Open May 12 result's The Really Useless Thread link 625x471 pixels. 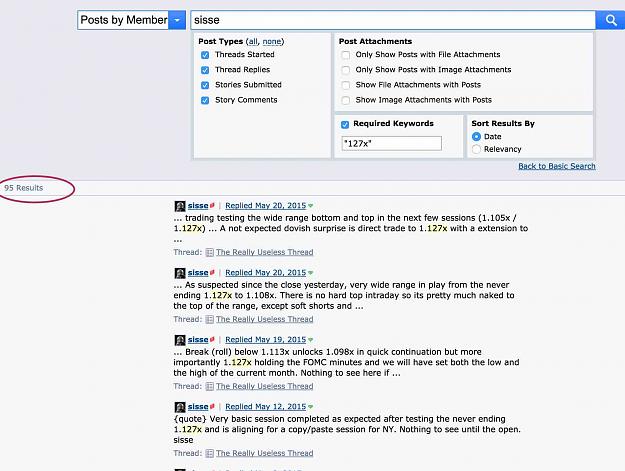pyautogui.click(x=265, y=453)
